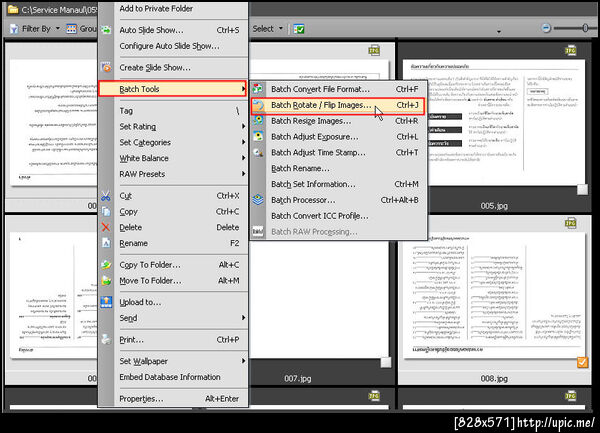Click the Batch Processor layers icon
Image resolution: width=600 pixels, height=433 pixels.
(258, 200)
